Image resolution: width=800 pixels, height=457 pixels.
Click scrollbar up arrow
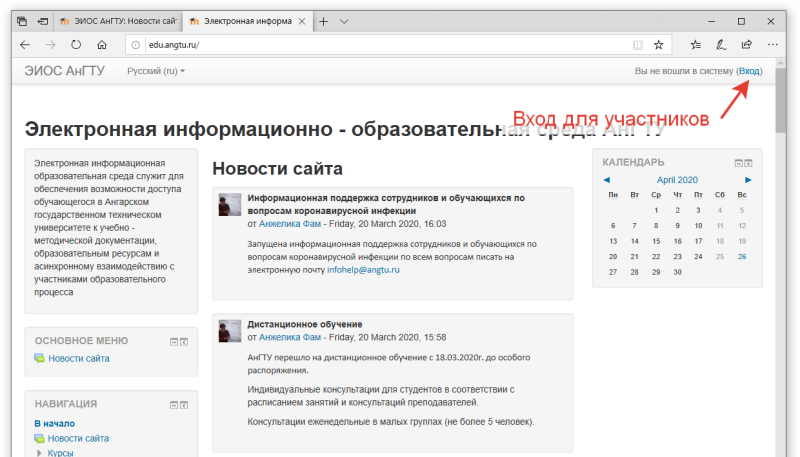coord(781,63)
